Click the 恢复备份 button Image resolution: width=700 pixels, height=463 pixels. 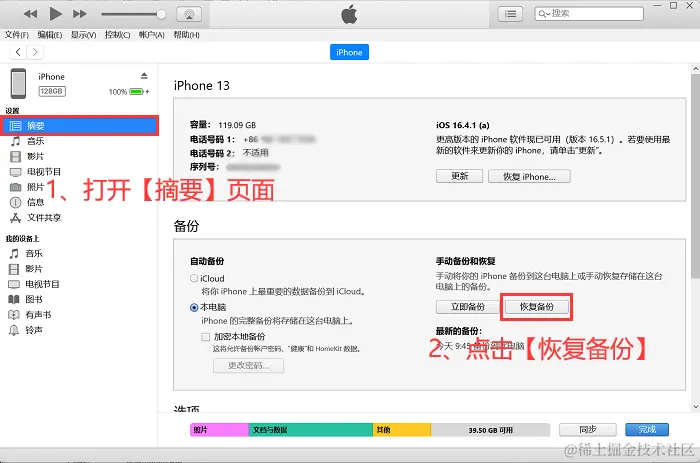537,307
